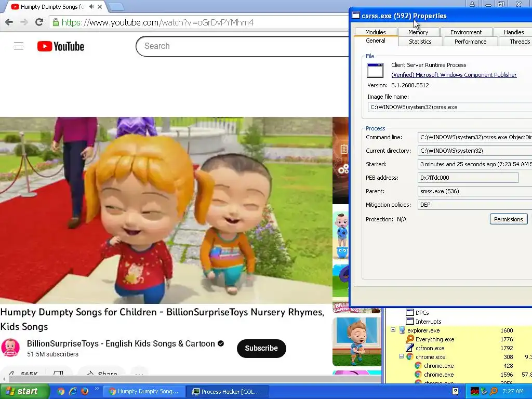Image resolution: width=532 pixels, height=399 pixels.
Task: Click Everything.exe magnifier icon in process list
Action: (410, 339)
